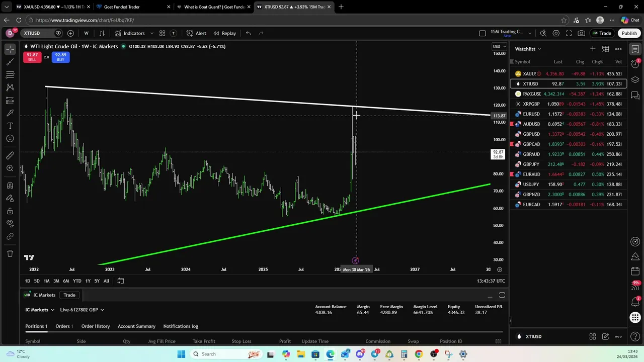The height and width of the screenshot is (362, 644).
Task: Switch to the Positions tab
Action: [36, 326]
